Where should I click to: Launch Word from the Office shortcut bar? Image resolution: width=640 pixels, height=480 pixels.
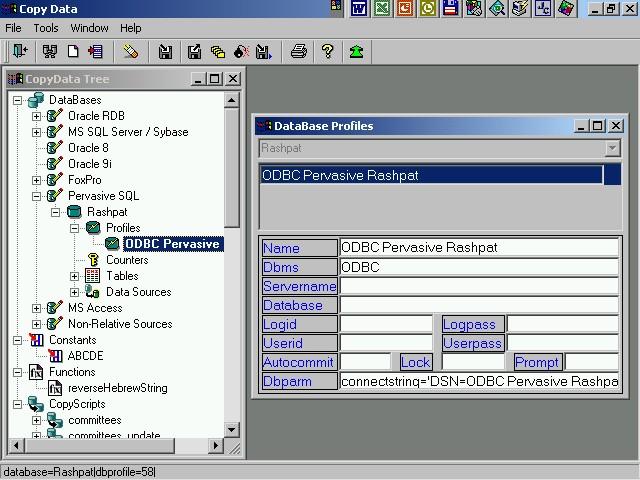pyautogui.click(x=359, y=9)
